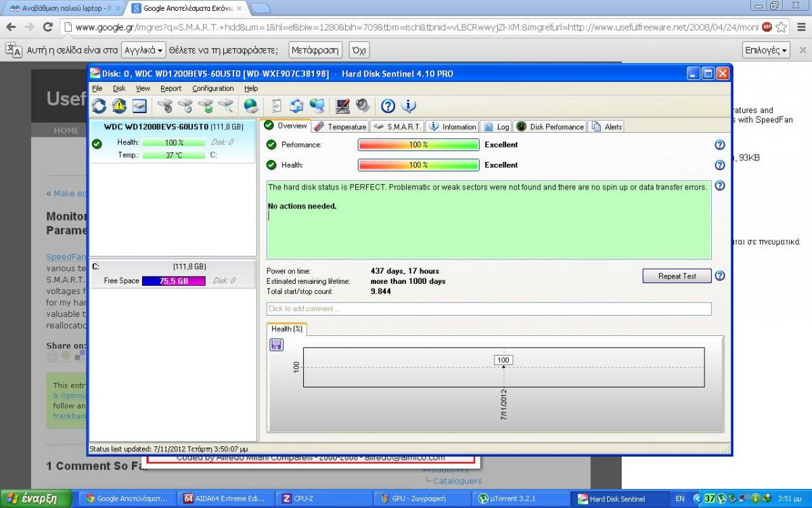Open help next to the status text

720,186
